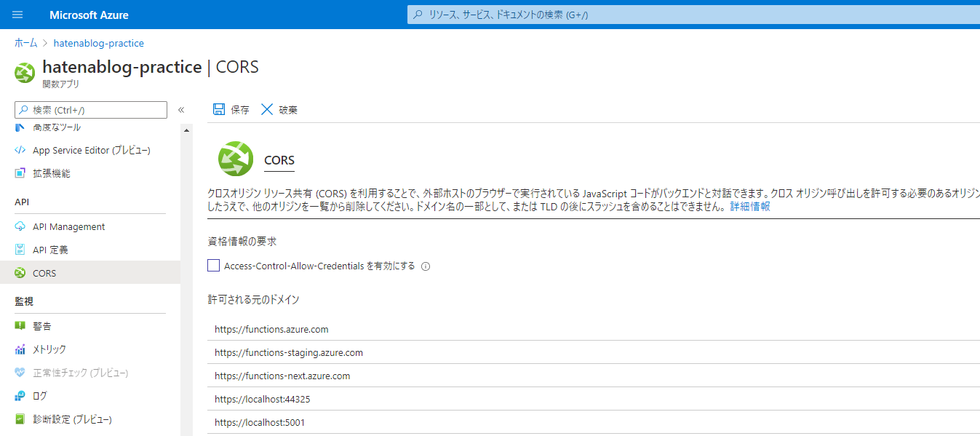Click the 資格情報の要求 heading
Viewport: 980px width, 436px height.
pyautogui.click(x=242, y=241)
